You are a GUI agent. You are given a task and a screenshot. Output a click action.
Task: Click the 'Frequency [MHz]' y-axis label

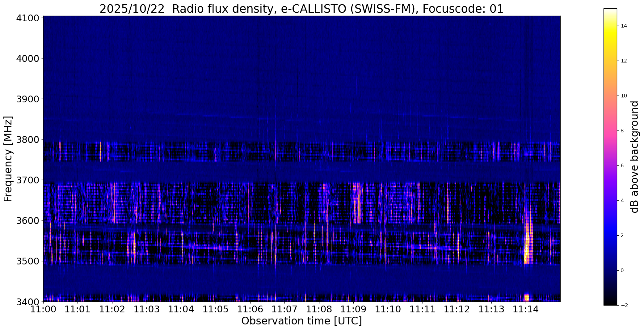[8, 159]
